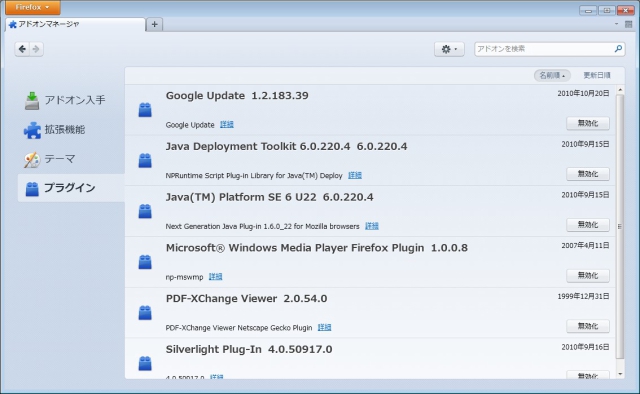
Task: Click the 2010年10月20日 date of Google Update
Action: pyautogui.click(x=583, y=93)
